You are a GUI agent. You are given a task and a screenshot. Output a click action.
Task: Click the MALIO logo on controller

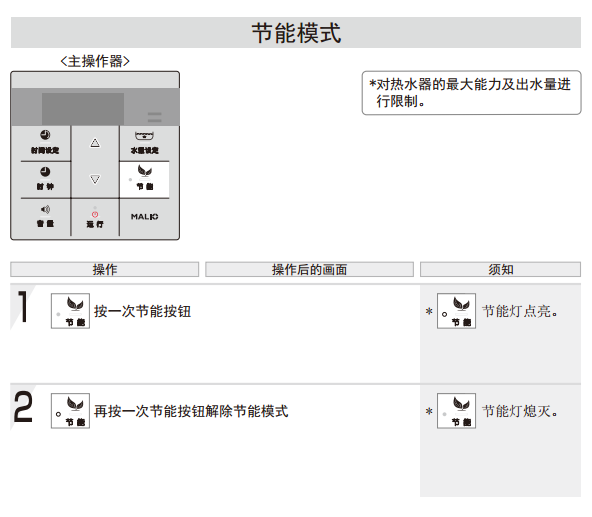[145, 217]
